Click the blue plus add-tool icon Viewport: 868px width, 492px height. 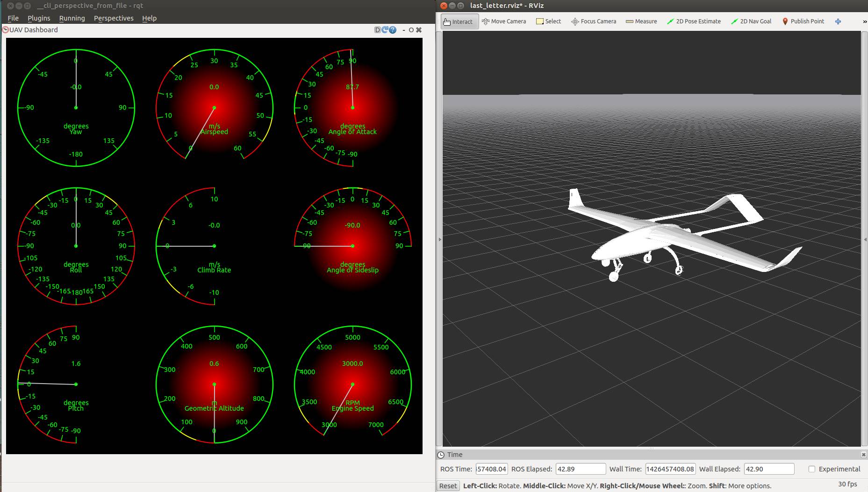click(838, 21)
